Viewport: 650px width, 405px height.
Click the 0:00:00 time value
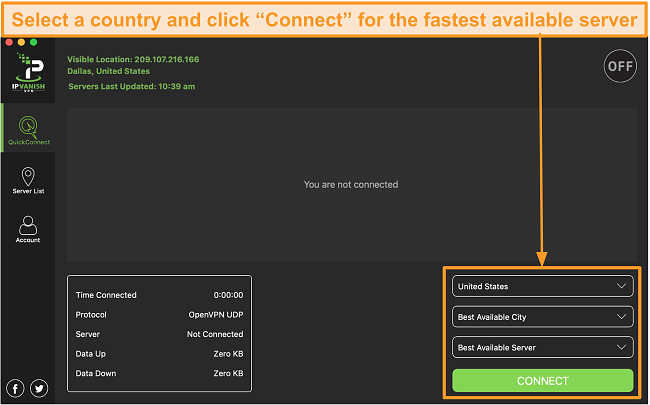coord(228,295)
